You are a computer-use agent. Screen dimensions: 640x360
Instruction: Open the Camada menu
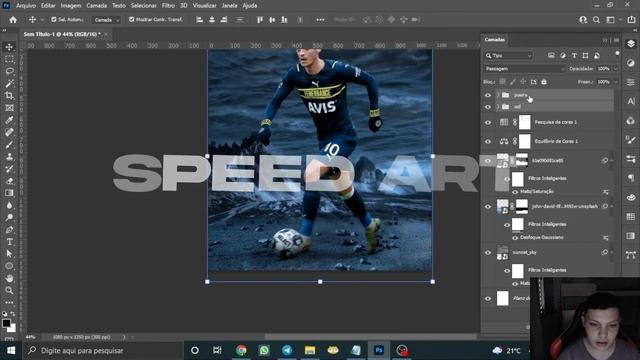pyautogui.click(x=96, y=6)
